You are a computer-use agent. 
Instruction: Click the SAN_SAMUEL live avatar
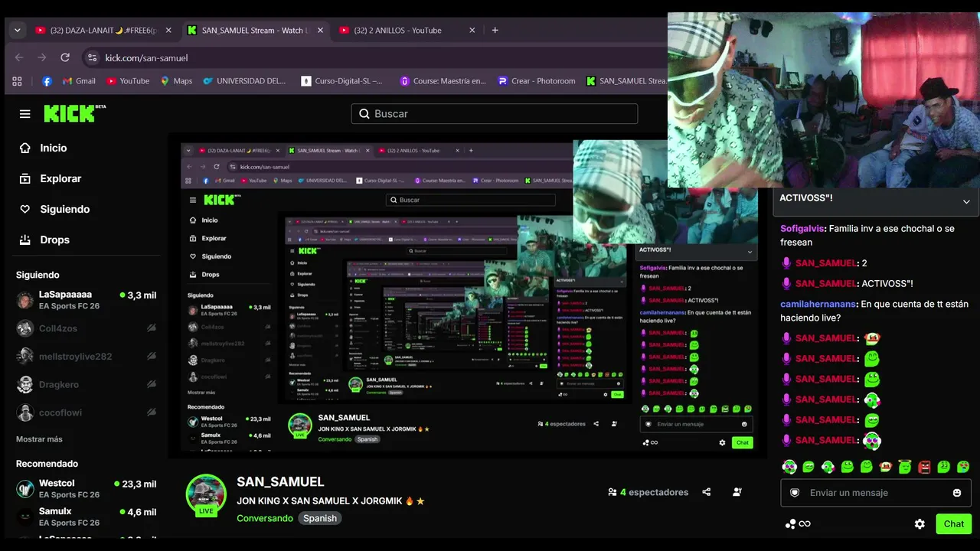click(x=206, y=494)
